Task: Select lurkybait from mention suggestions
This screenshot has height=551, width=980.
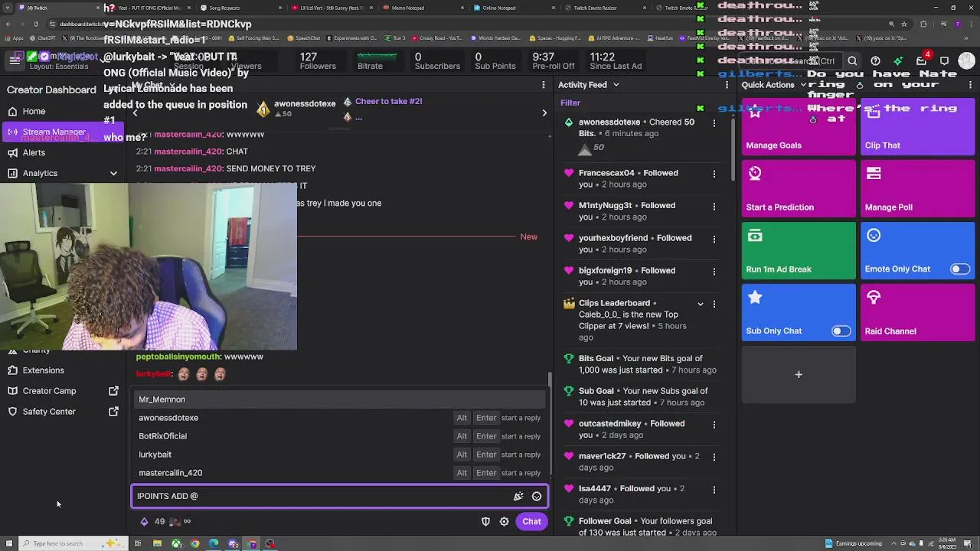Action: tap(339, 455)
